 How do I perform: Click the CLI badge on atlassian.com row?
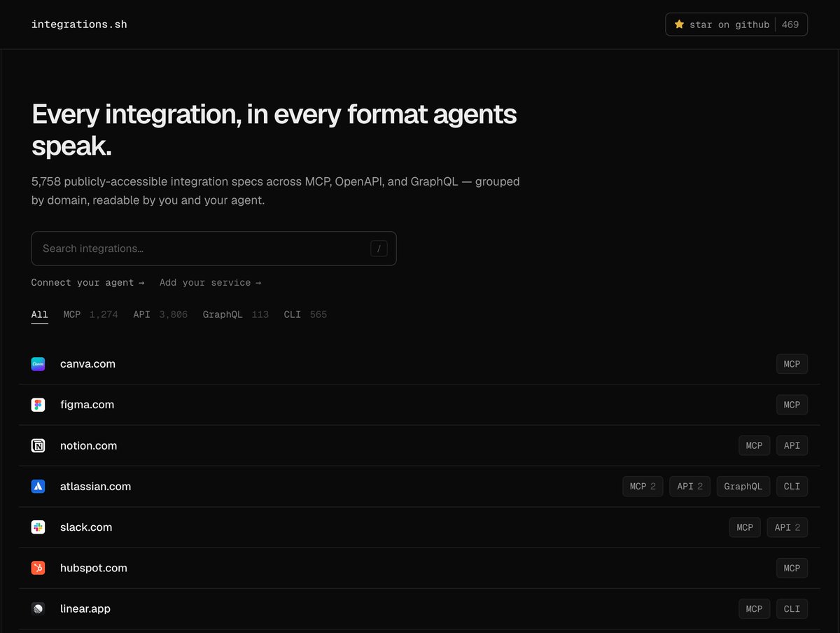792,486
